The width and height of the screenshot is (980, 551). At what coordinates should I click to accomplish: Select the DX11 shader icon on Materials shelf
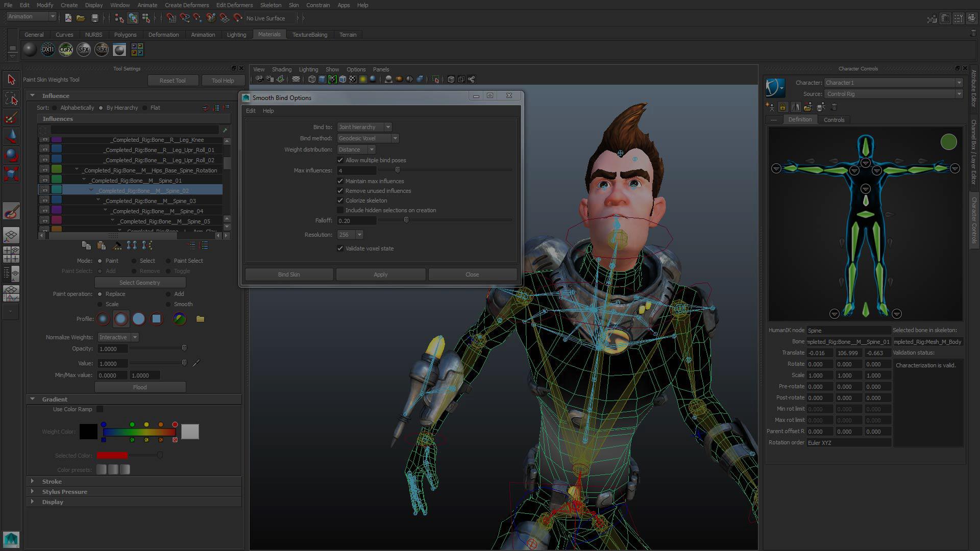pos(48,49)
